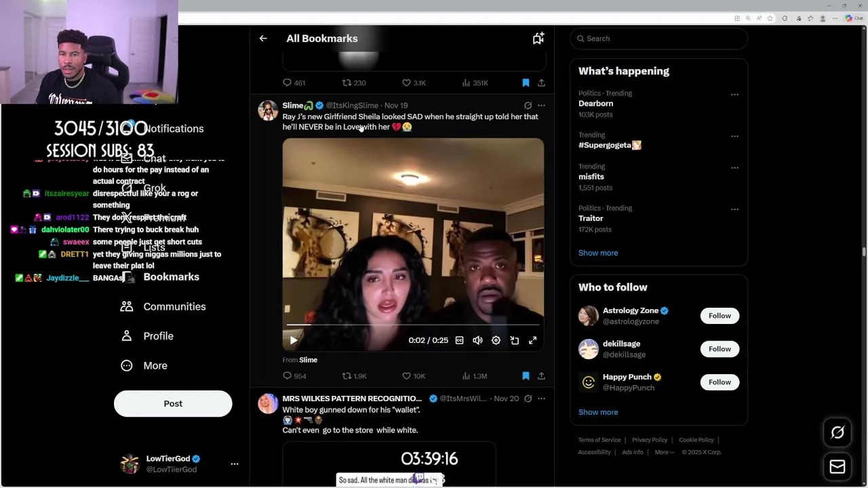Open the floating Grok button

(x=837, y=432)
